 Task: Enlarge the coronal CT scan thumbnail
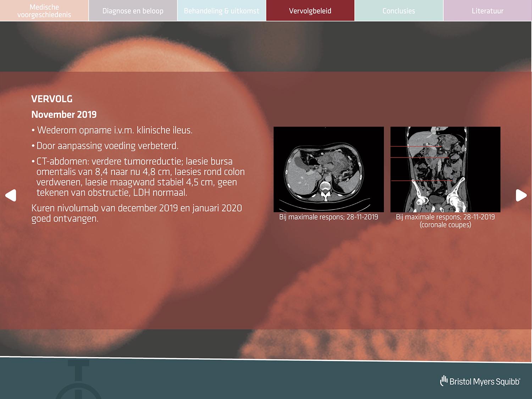[x=445, y=169]
